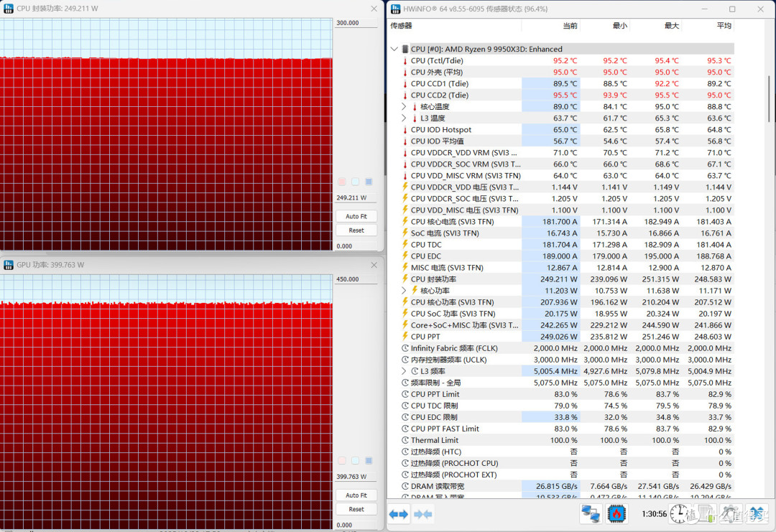Click the app icon in the CPU 封装功率 graph title bar
The width and height of the screenshot is (776, 532).
[9, 9]
